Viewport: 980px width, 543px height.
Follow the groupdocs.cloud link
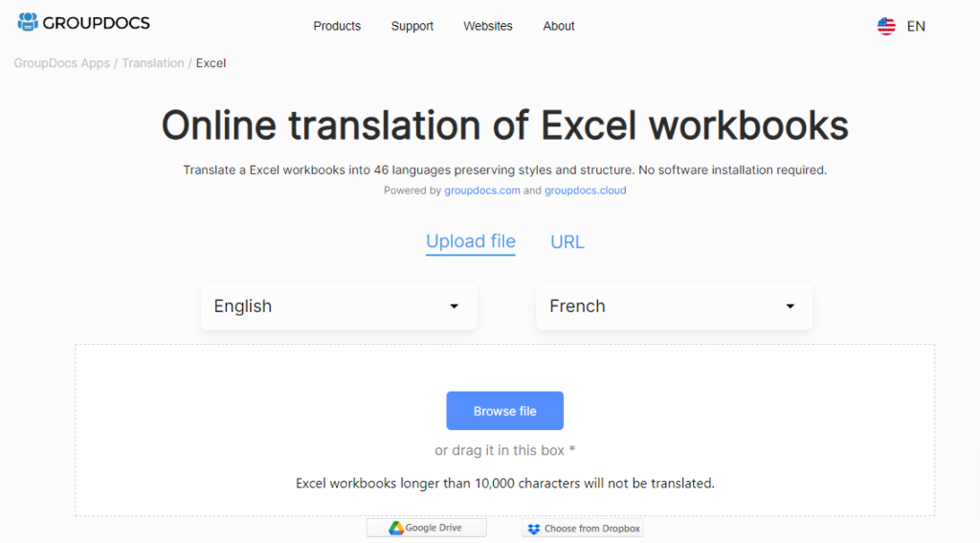coord(585,191)
